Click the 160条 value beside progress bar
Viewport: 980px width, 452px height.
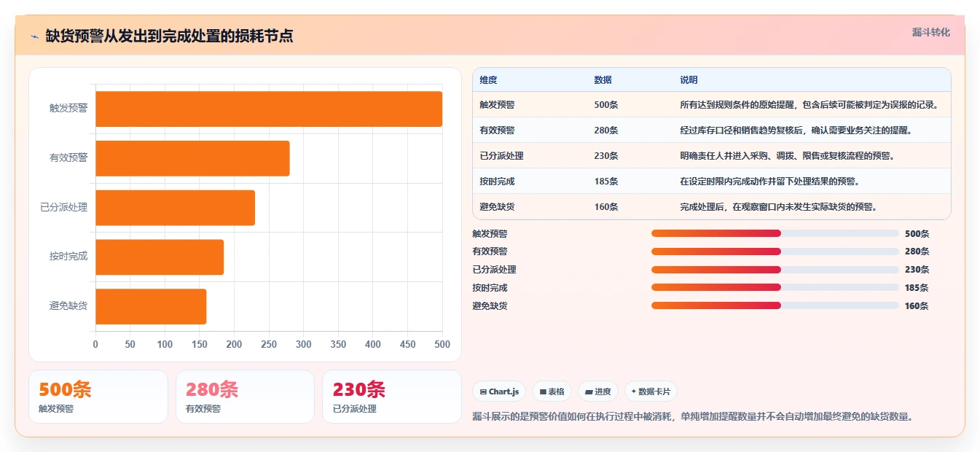(x=917, y=306)
